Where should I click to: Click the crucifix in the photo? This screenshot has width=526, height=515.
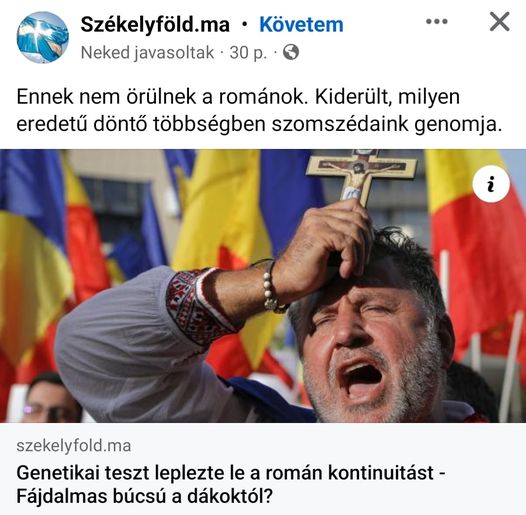tap(362, 176)
